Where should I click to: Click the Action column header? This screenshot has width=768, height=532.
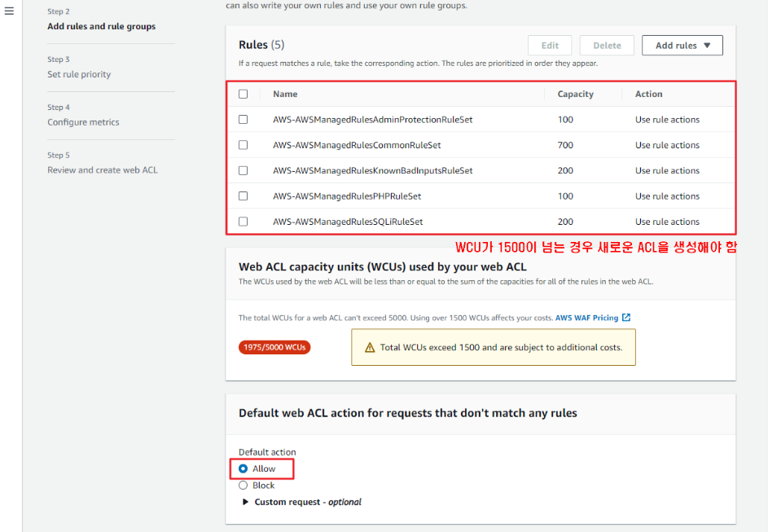pyautogui.click(x=648, y=94)
